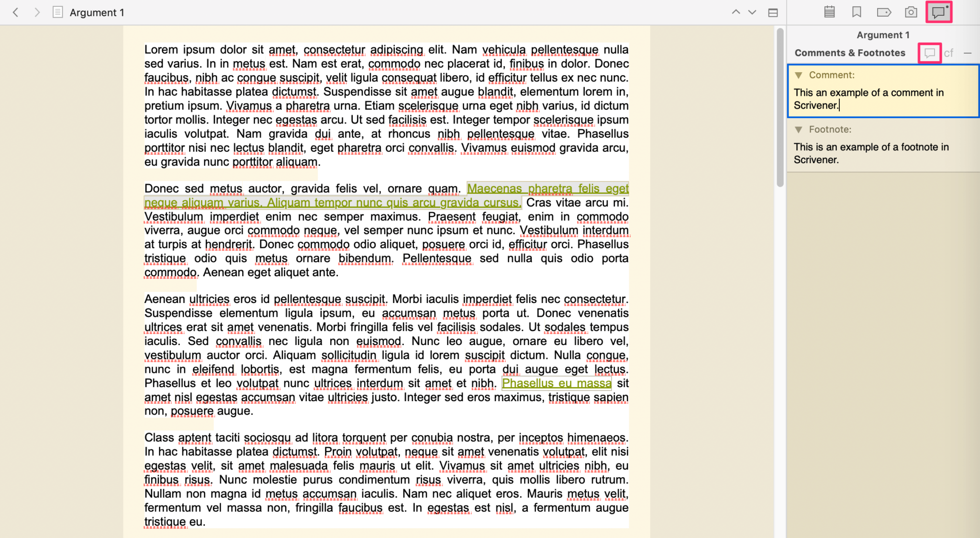Image resolution: width=980 pixels, height=538 pixels.
Task: Select the Phasellus eu massa footnote anchor
Action: (x=556, y=383)
